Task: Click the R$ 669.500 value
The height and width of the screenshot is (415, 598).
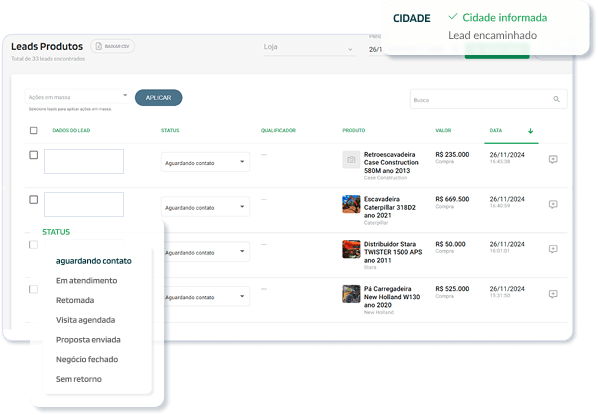Action: [x=452, y=199]
